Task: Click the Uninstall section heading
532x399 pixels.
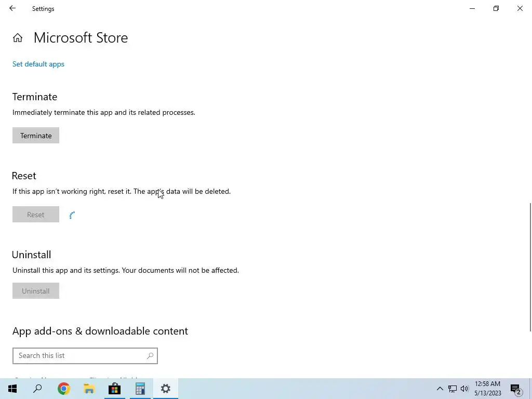Action: pyautogui.click(x=32, y=255)
